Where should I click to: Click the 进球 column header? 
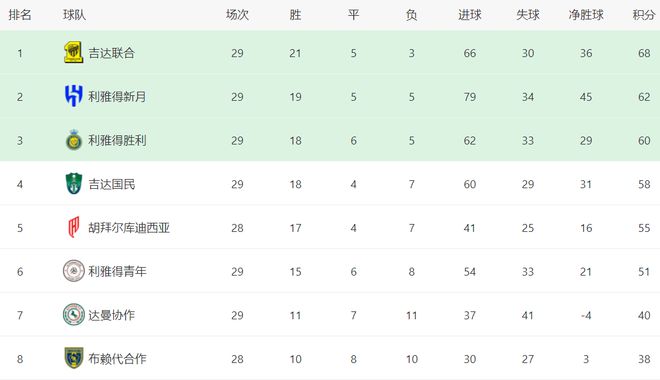(x=470, y=15)
